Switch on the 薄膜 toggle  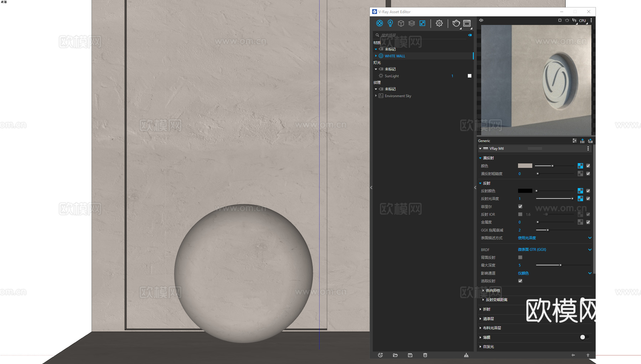point(584,337)
